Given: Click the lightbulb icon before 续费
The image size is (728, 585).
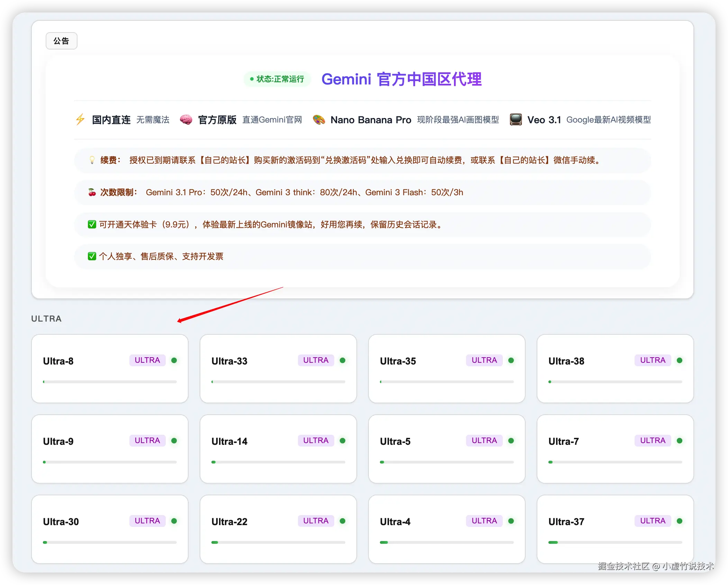Looking at the screenshot, I should [x=92, y=160].
